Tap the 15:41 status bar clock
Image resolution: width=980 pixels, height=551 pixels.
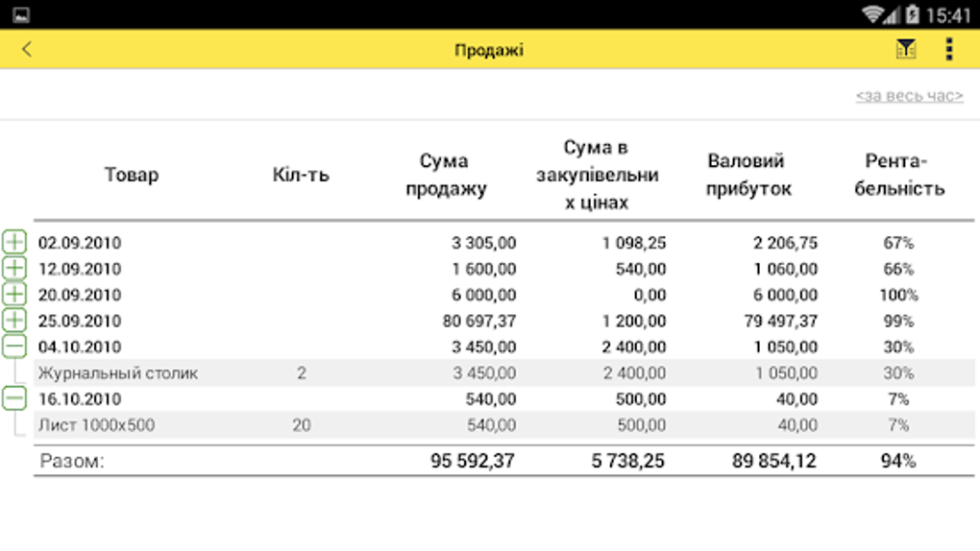click(x=947, y=14)
